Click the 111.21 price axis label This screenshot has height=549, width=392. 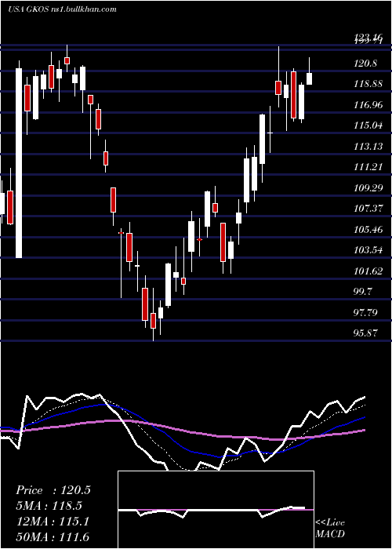point(368,167)
